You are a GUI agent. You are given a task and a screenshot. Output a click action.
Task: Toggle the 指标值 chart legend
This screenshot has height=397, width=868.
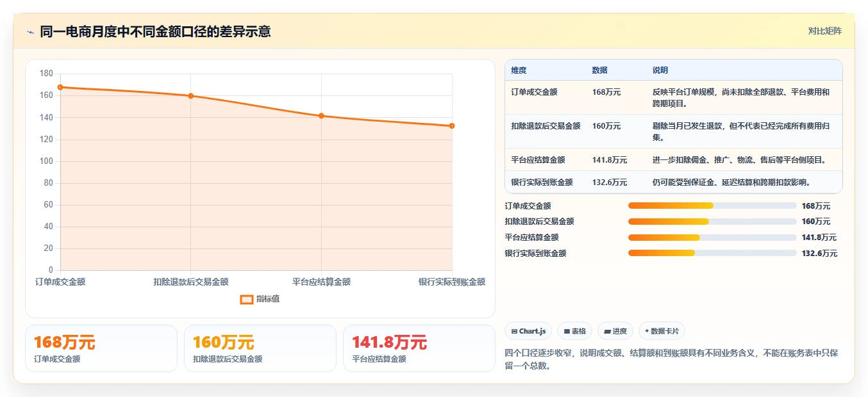pyautogui.click(x=260, y=299)
